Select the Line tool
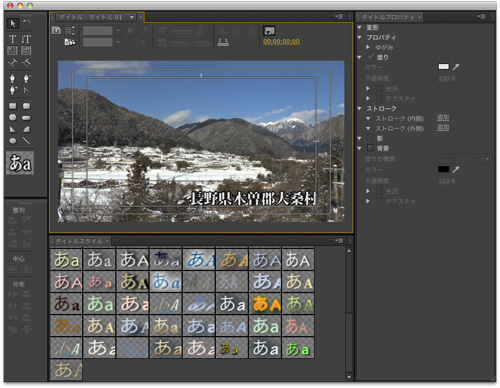Screen dimensions: 500x388 [26, 141]
